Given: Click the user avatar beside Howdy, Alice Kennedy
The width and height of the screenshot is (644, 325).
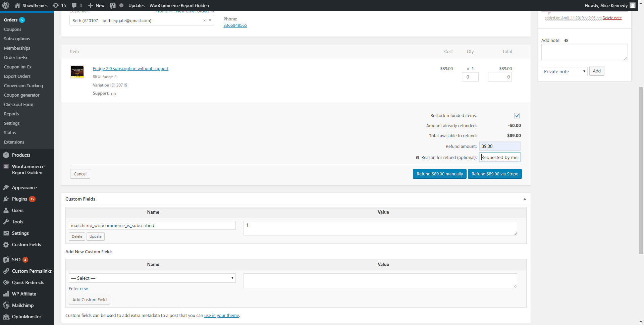Looking at the screenshot, I should (x=633, y=5).
